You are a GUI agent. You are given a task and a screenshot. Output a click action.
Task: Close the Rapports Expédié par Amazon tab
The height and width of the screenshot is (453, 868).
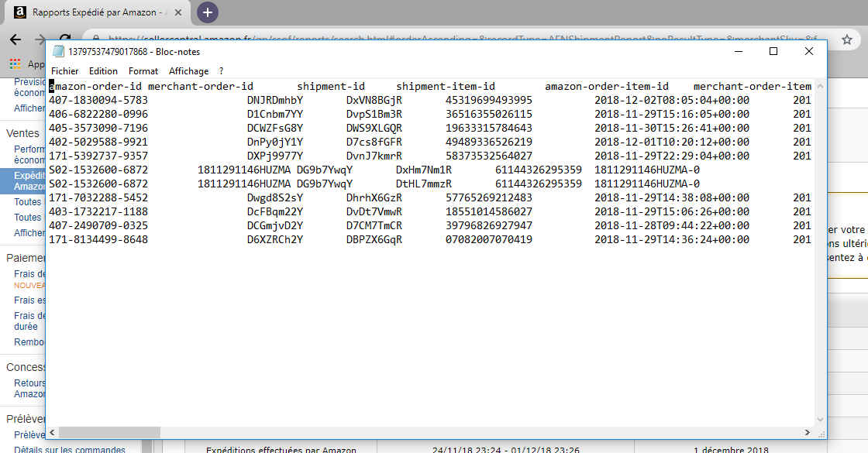coord(178,12)
